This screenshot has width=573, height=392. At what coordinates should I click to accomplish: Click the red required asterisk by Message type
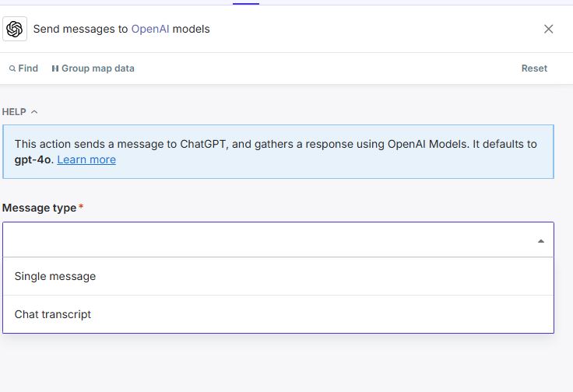[81, 207]
